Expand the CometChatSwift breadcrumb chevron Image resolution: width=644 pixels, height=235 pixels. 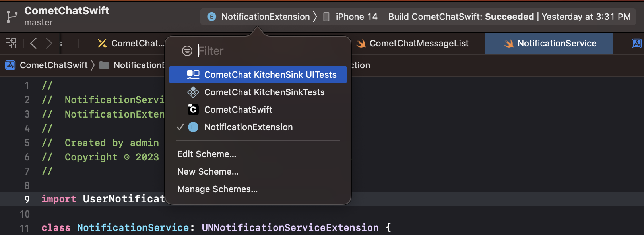(93, 65)
